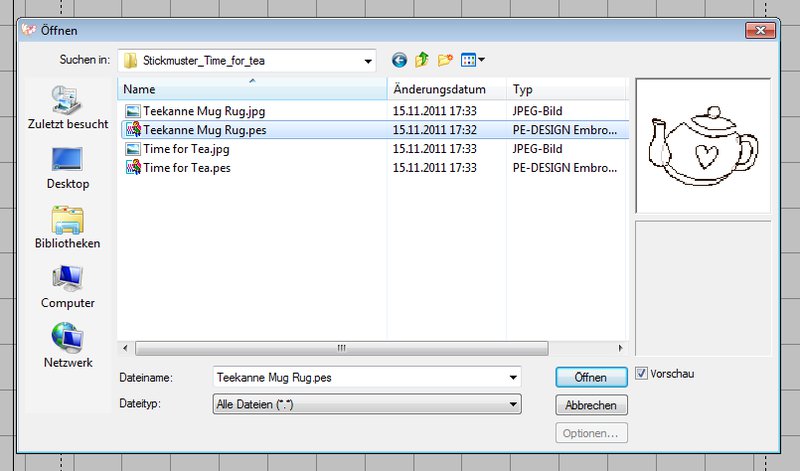The width and height of the screenshot is (800, 471).
Task: Click JPEG-Bild type of Time for Tea.jpg
Action: [537, 149]
